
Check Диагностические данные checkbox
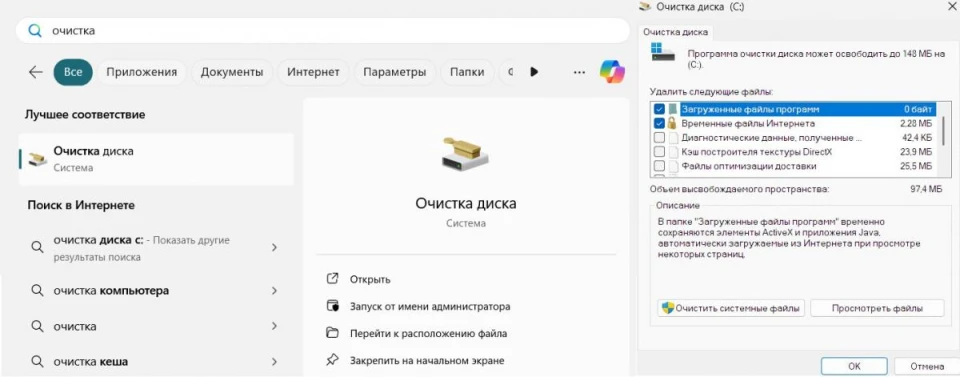(659, 138)
